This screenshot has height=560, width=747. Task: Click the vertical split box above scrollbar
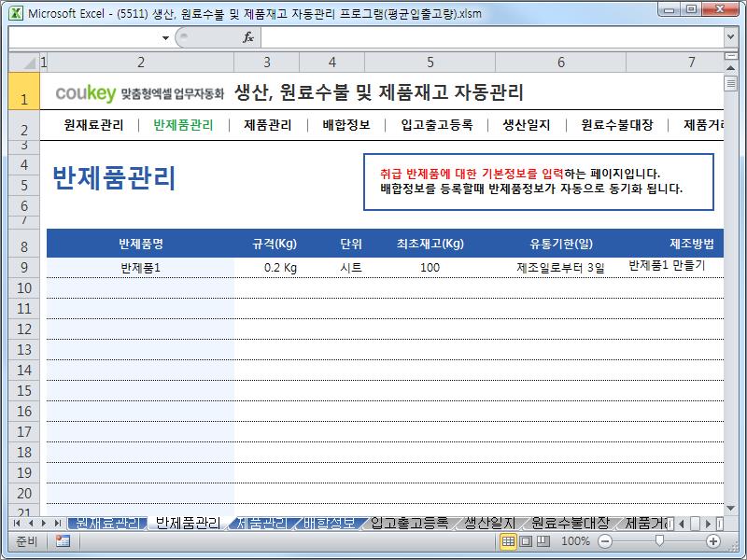click(730, 56)
